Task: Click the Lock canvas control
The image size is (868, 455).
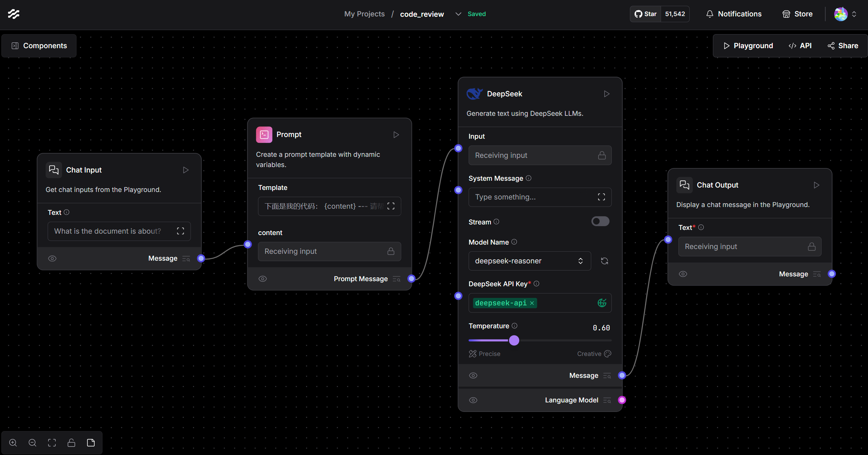Action: click(x=71, y=443)
